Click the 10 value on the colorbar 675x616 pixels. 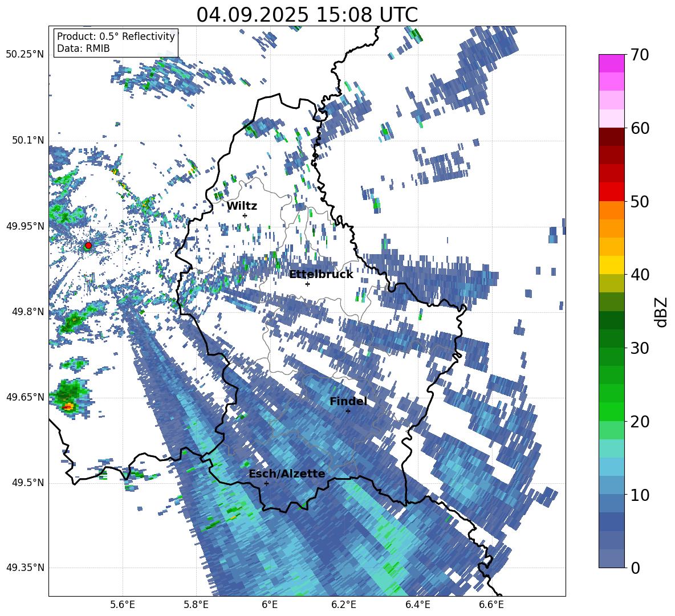coord(640,495)
